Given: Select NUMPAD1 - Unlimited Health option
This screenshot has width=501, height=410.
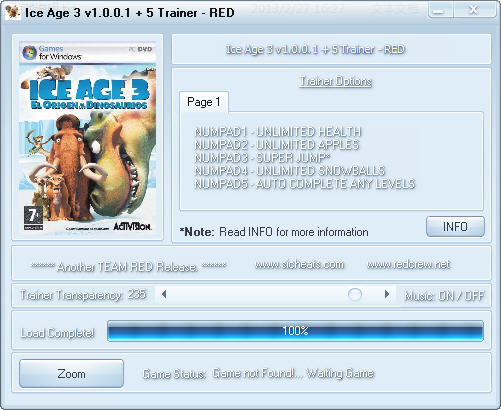Looking at the screenshot, I should click(x=278, y=132).
